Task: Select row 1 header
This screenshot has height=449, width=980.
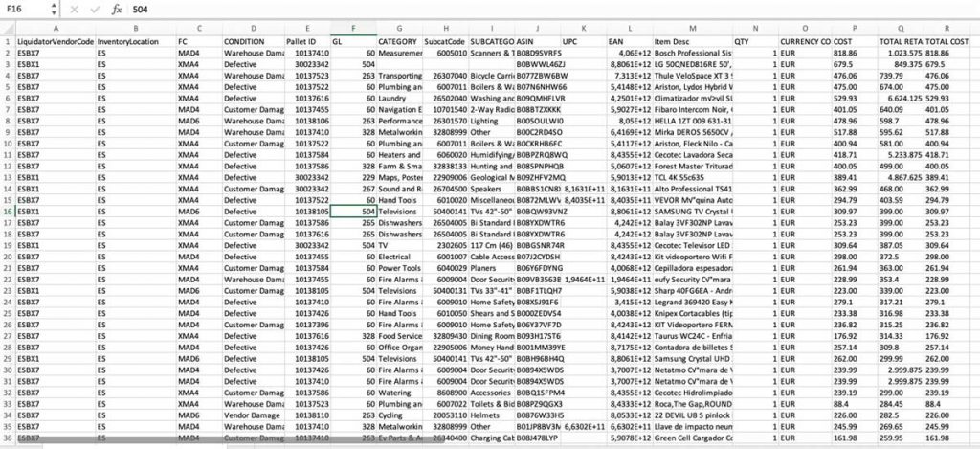Action: click(x=7, y=43)
